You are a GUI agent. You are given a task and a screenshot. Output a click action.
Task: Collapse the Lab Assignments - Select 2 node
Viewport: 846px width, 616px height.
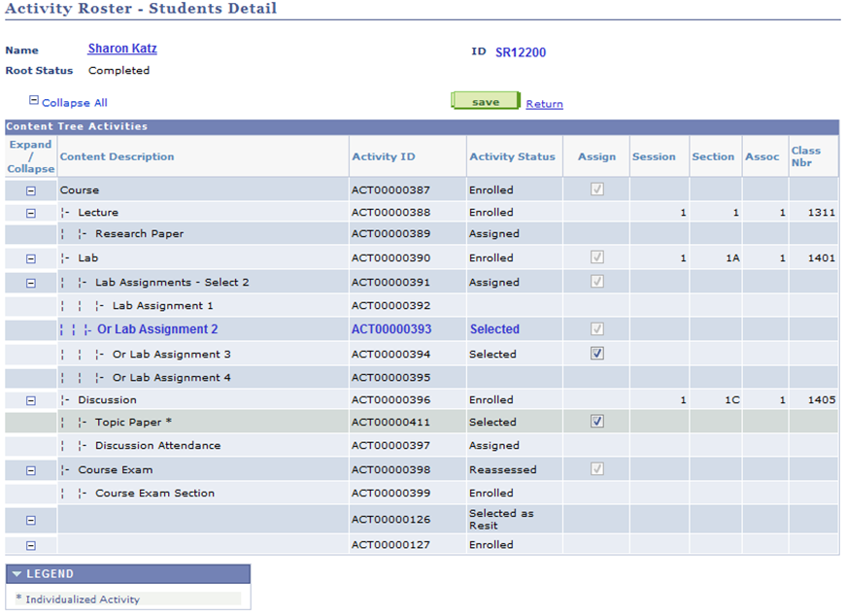pos(30,282)
